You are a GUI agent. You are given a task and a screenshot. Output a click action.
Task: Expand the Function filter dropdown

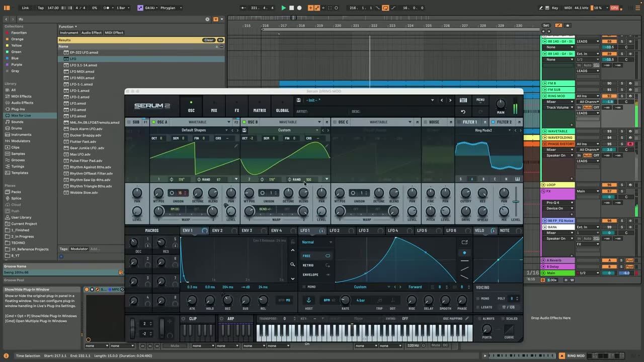point(68,27)
